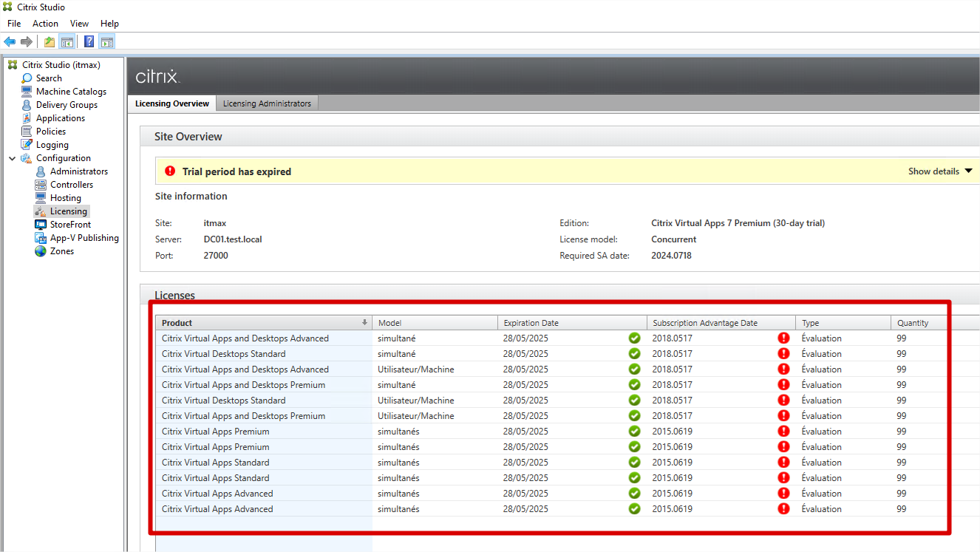Switch to Licensing Overview tab

(172, 103)
